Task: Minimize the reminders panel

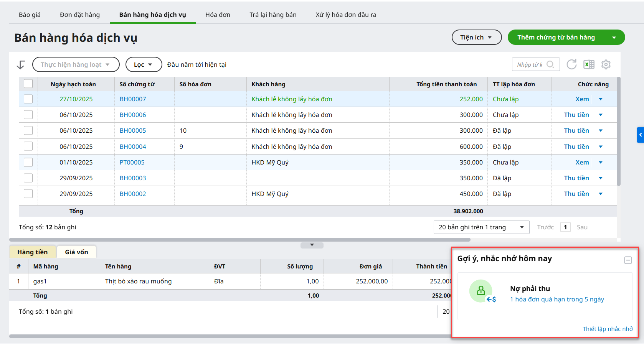Action: pyautogui.click(x=628, y=260)
